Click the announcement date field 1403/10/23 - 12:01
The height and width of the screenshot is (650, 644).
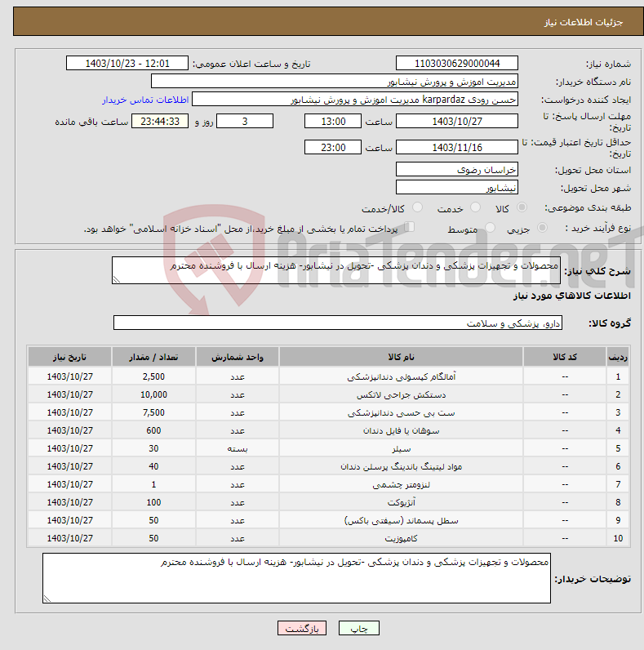[x=127, y=64]
